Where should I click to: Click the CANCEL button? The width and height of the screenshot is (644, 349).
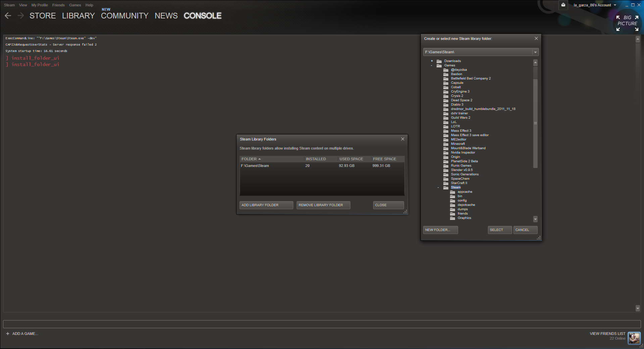pyautogui.click(x=526, y=230)
